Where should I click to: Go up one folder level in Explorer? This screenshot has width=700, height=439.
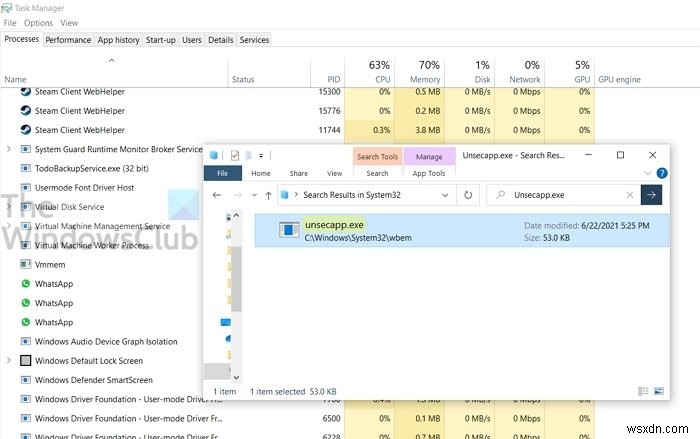pos(268,195)
